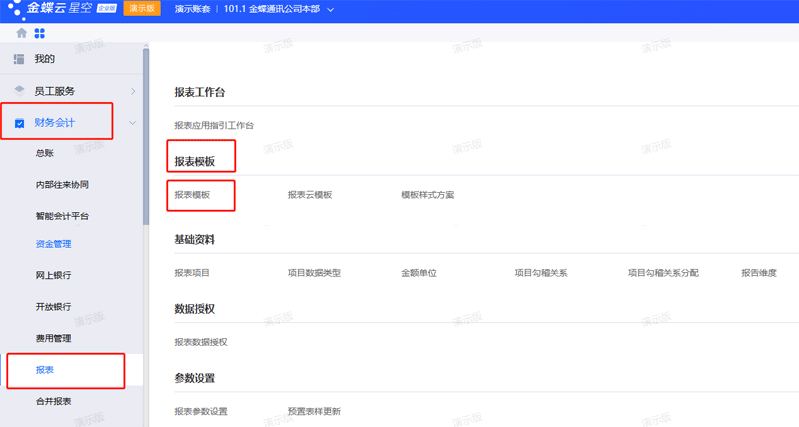Click the 基础资料 section heading

195,239
